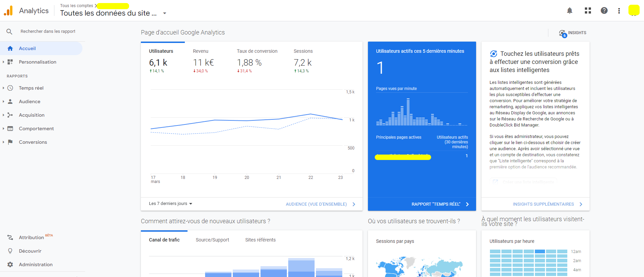Click the Audience overview arrow chevron
The image size is (644, 277).
[x=354, y=204]
